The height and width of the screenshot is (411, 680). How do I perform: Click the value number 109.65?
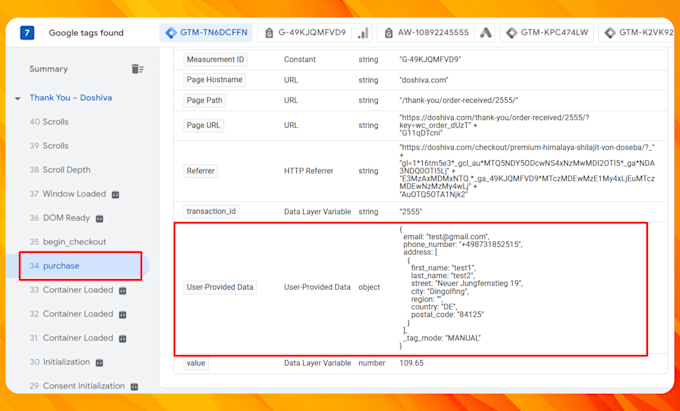412,363
